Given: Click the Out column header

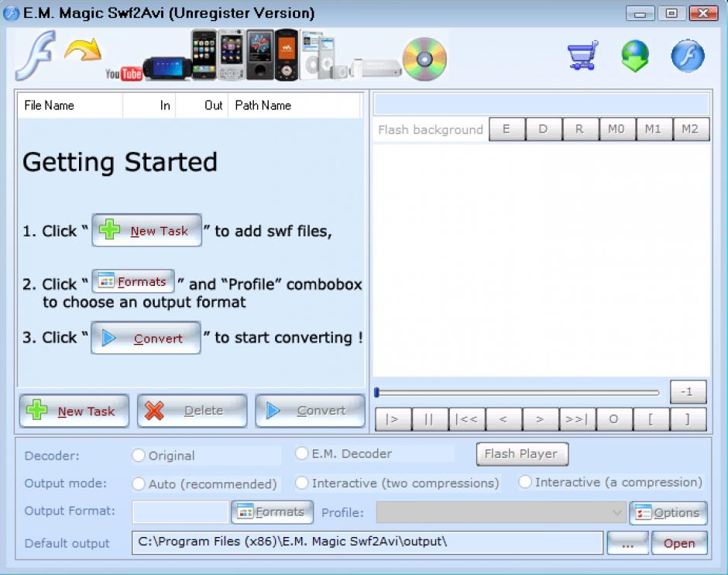Looking at the screenshot, I should click(201, 105).
